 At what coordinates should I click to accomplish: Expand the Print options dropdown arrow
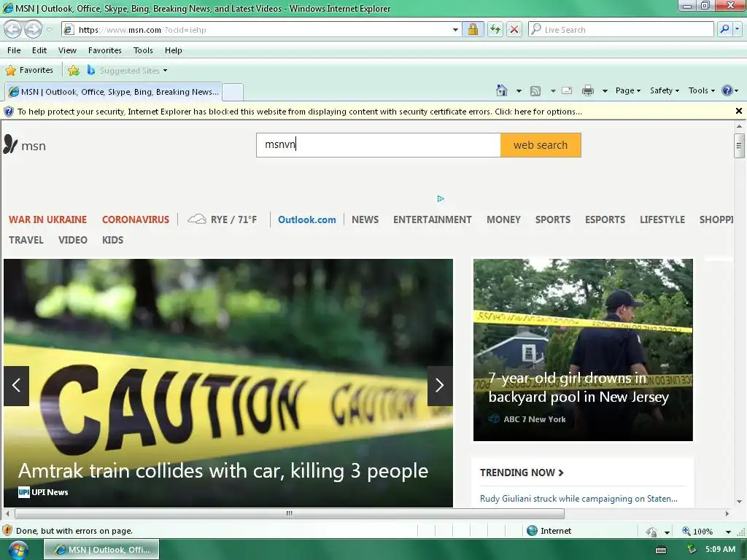pyautogui.click(x=605, y=90)
